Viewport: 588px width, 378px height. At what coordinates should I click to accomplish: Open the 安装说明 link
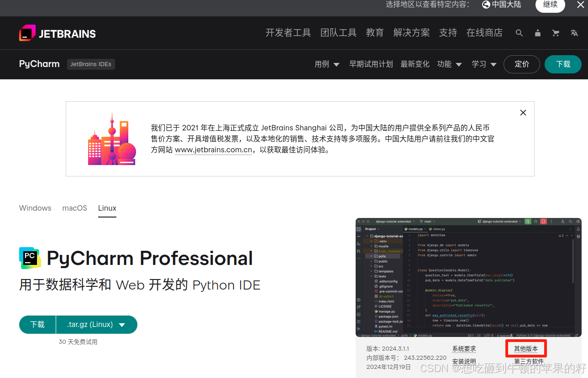tap(464, 362)
